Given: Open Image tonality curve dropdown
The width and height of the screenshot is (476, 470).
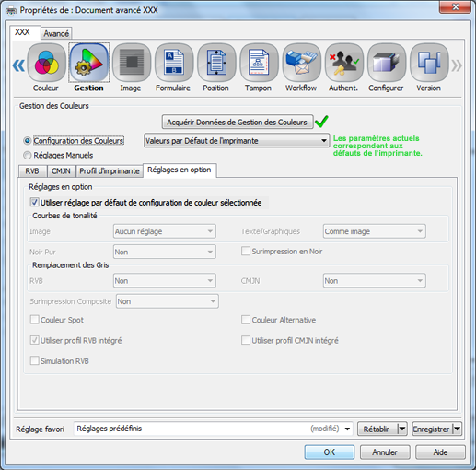Looking at the screenshot, I should pos(165,231).
